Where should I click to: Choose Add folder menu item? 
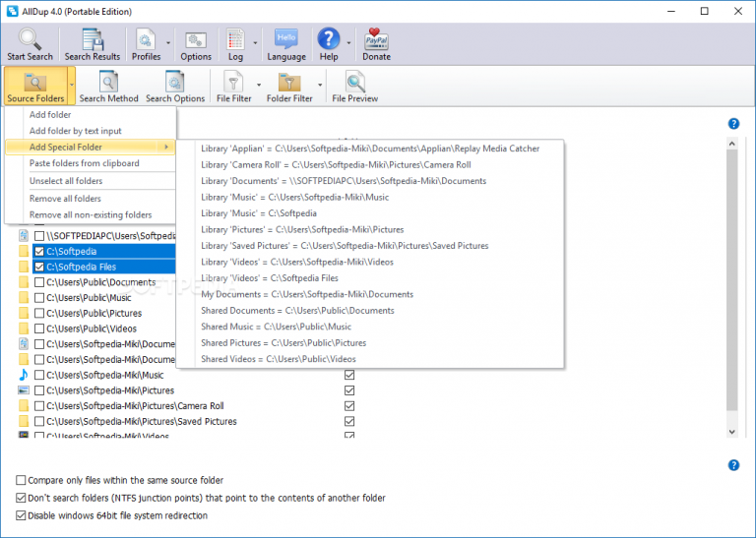click(91, 115)
